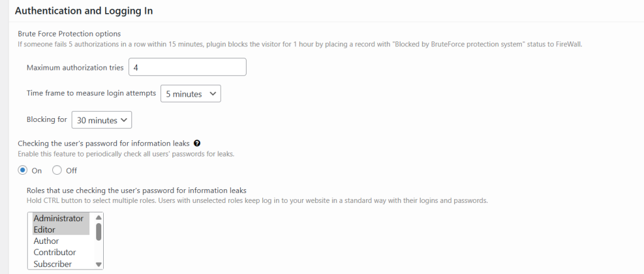Click the roles list scrollbar thumb
Viewport: 644px width, 274px height.
tap(98, 231)
